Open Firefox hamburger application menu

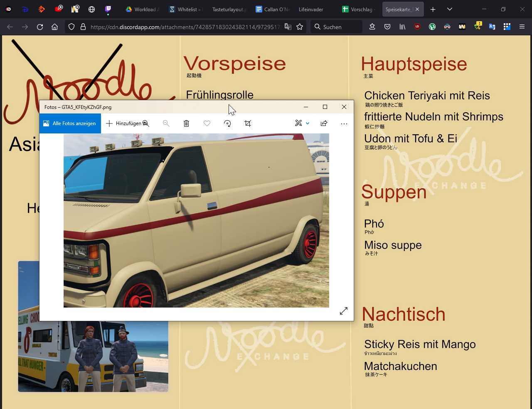pos(522,27)
